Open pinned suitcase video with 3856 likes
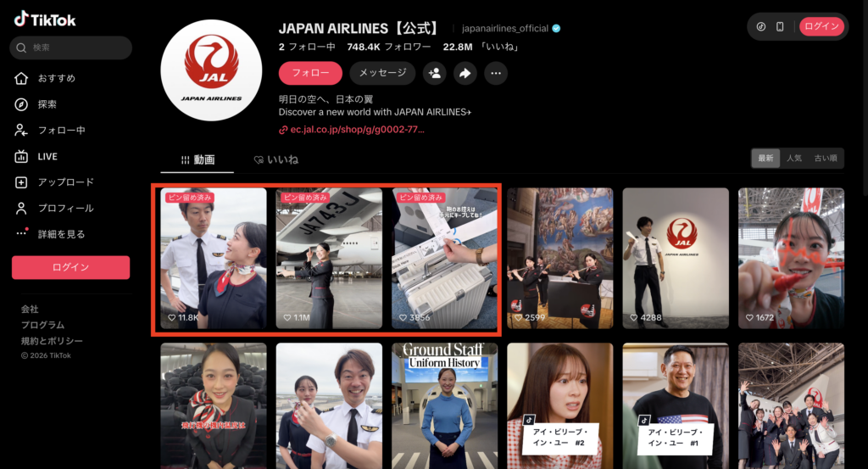The height and width of the screenshot is (469, 868). click(x=444, y=258)
